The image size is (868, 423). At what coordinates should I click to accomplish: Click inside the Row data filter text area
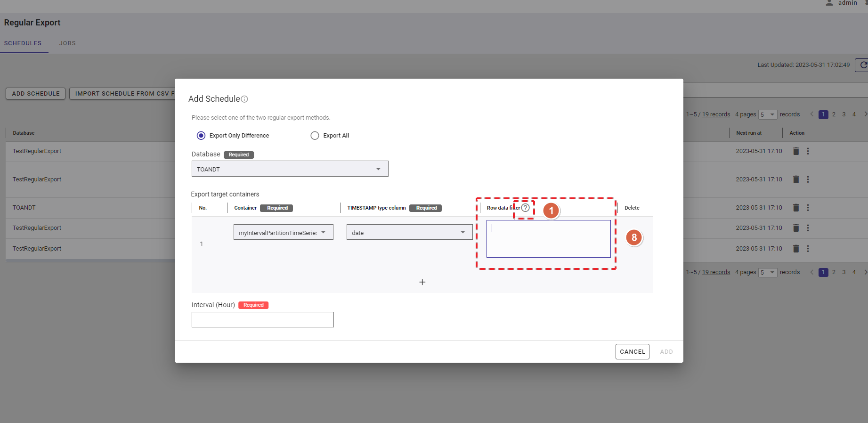coord(548,239)
